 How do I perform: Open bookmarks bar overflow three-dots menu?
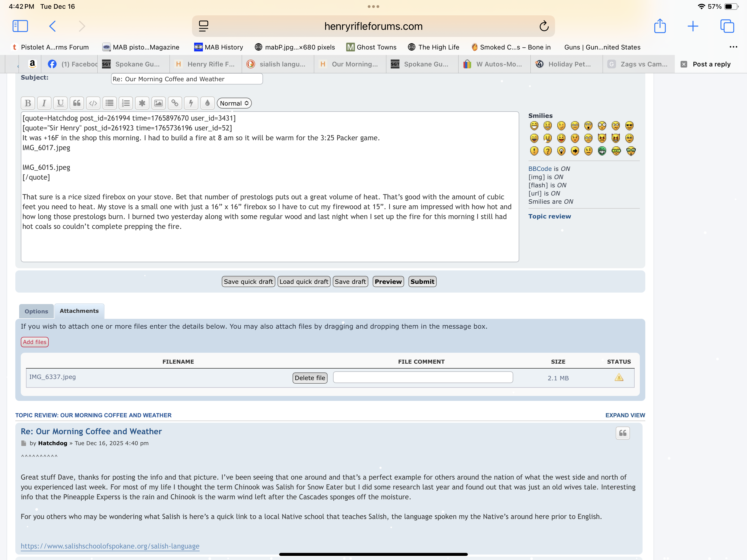pyautogui.click(x=733, y=47)
